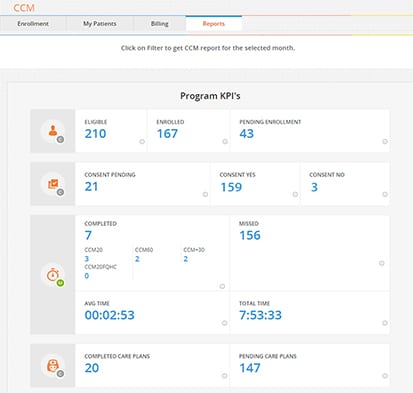This screenshot has height=393, width=413.
Task: Click the stopwatch time tracking icon
Action: coord(53,275)
